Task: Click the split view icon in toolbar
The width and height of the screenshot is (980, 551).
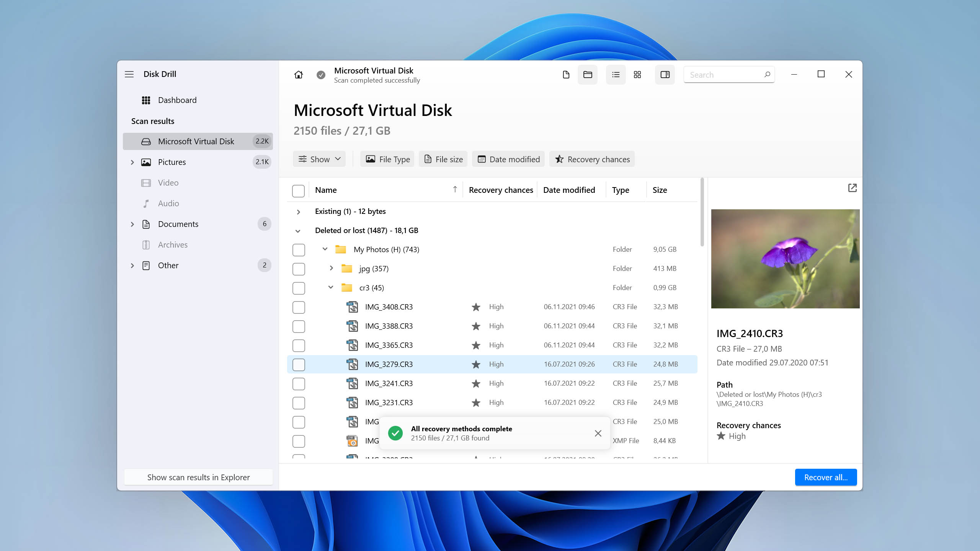Action: click(x=664, y=74)
